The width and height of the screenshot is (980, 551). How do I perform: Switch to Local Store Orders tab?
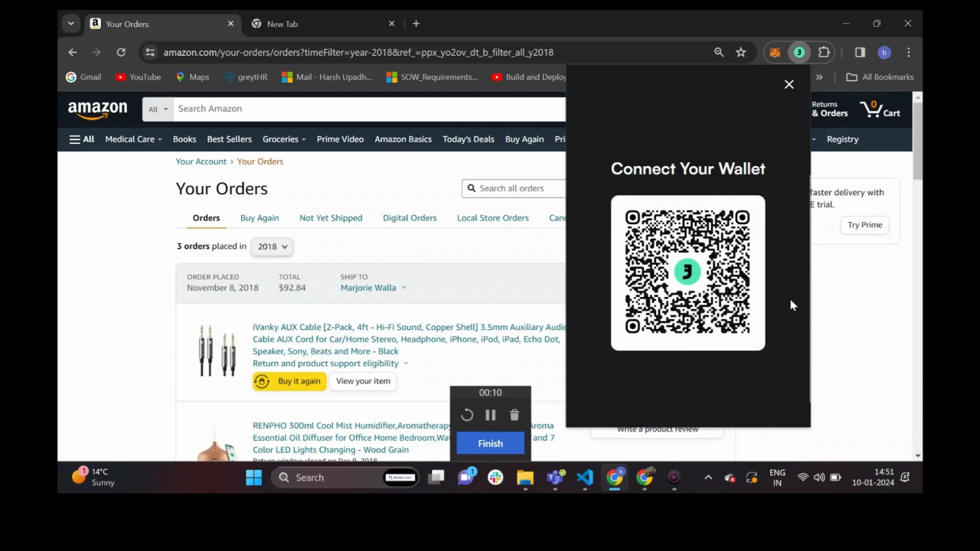tap(493, 218)
